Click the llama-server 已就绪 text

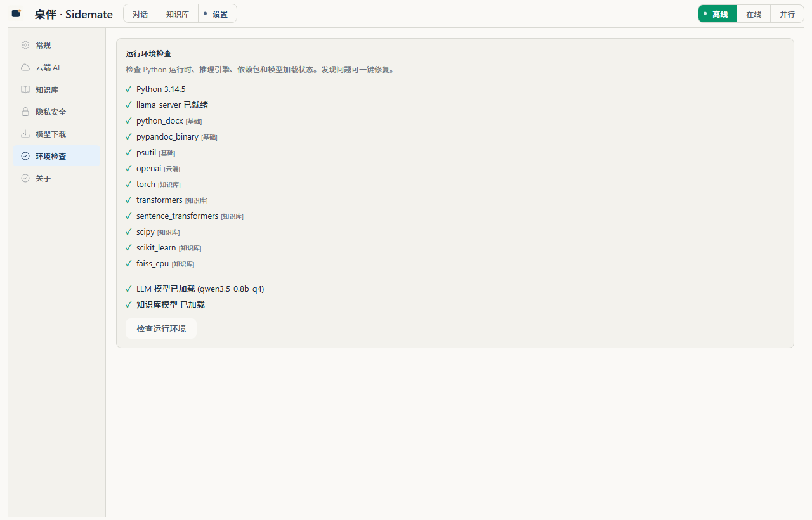(x=172, y=105)
